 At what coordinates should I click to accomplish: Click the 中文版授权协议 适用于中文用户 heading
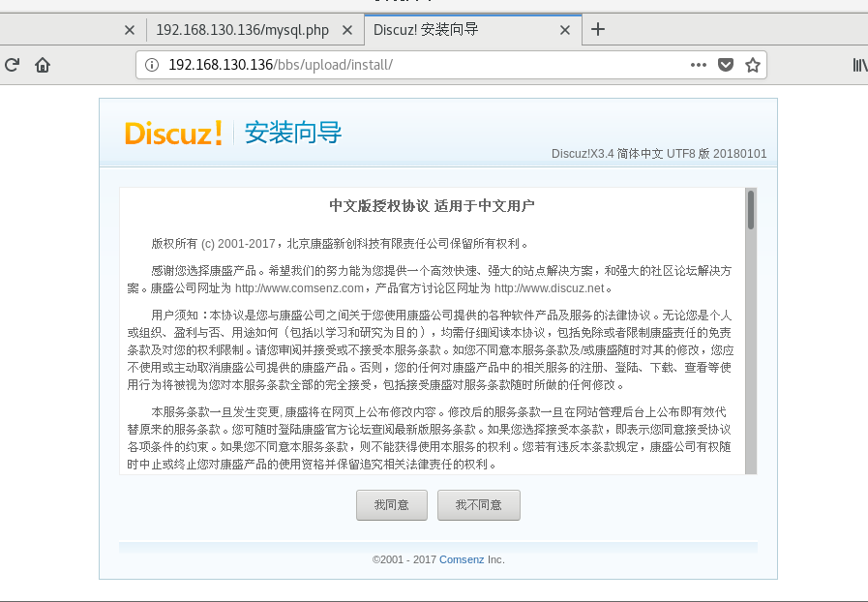tap(432, 206)
